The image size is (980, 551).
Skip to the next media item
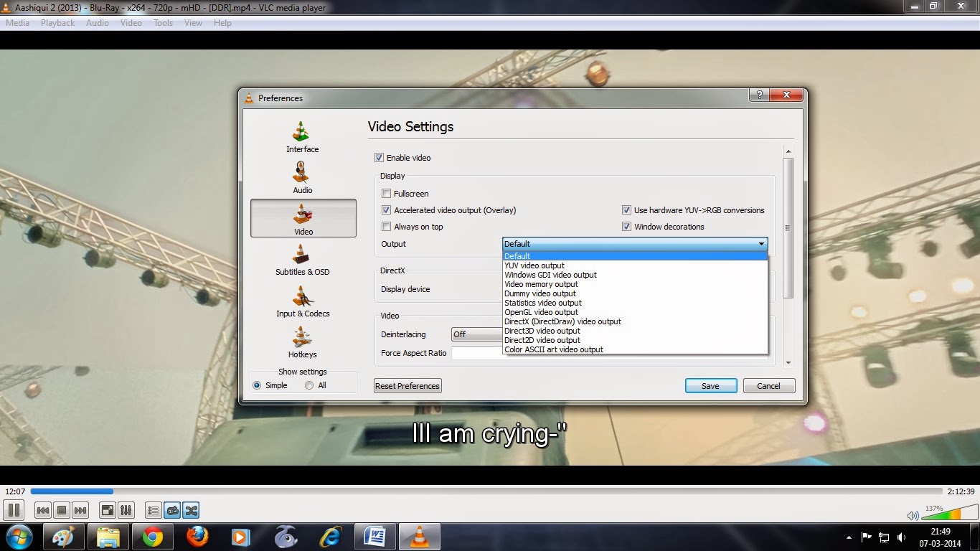pos(80,511)
